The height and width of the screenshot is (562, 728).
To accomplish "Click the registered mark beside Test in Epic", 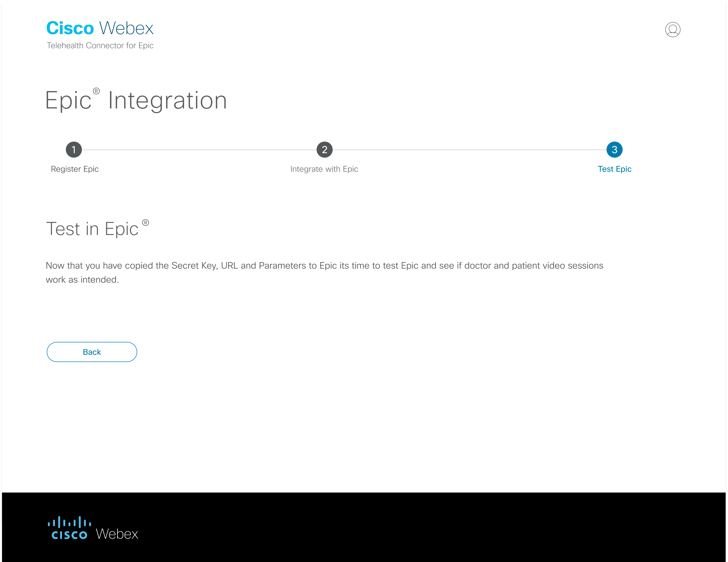I will point(145,223).
